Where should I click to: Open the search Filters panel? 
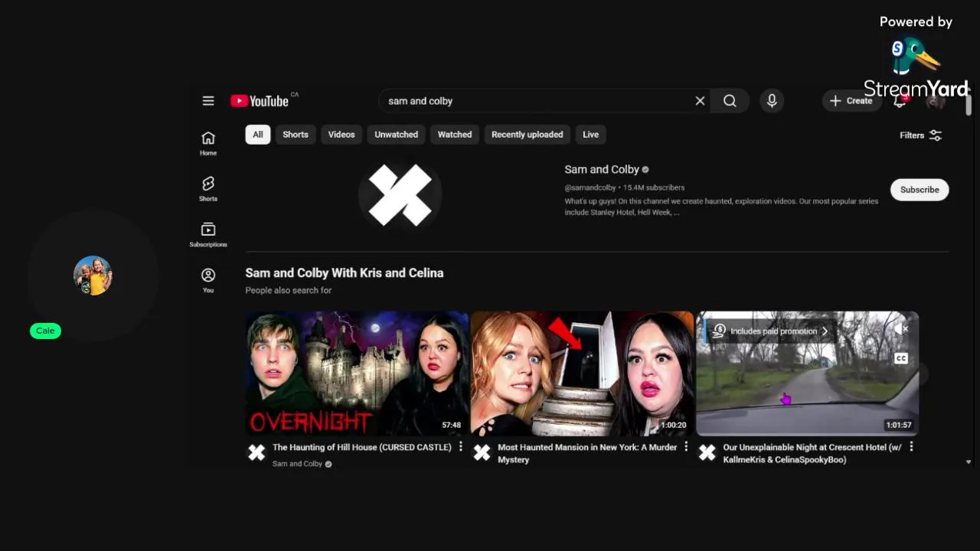[921, 135]
